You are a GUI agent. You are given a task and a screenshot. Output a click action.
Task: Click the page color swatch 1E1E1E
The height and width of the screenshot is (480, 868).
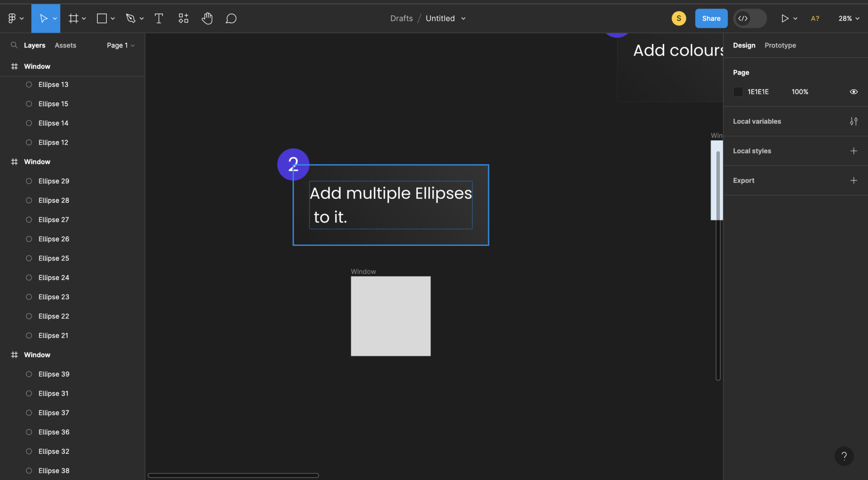(737, 92)
